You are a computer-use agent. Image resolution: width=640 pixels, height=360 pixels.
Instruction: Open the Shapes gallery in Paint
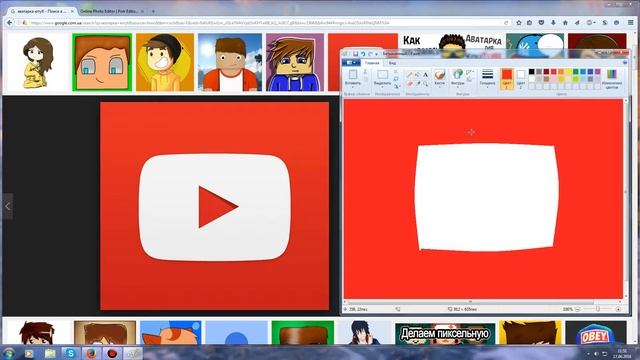(x=458, y=75)
